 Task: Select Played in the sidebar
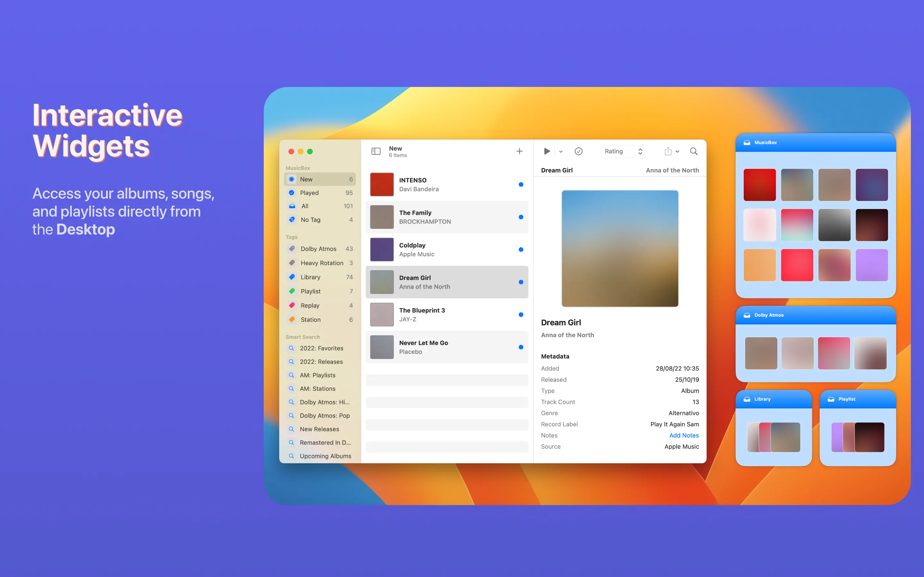click(x=309, y=193)
